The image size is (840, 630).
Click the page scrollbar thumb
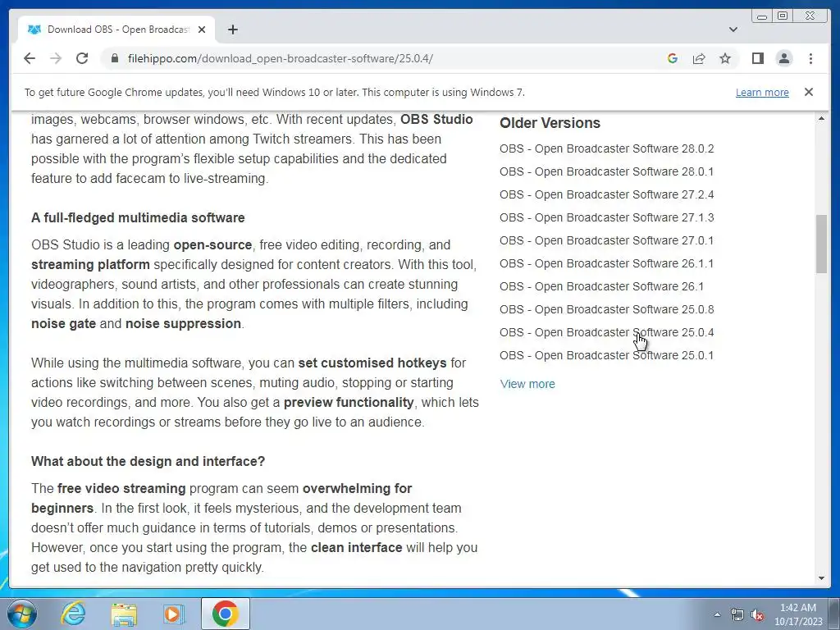click(x=821, y=244)
